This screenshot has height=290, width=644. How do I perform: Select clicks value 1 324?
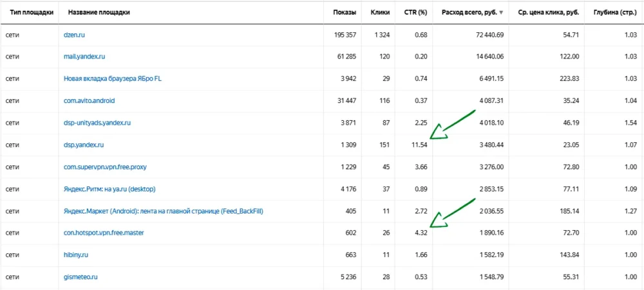pos(382,35)
